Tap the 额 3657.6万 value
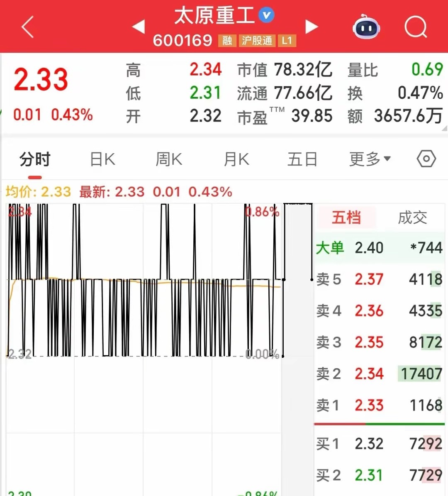The height and width of the screenshot is (496, 448). point(408,116)
